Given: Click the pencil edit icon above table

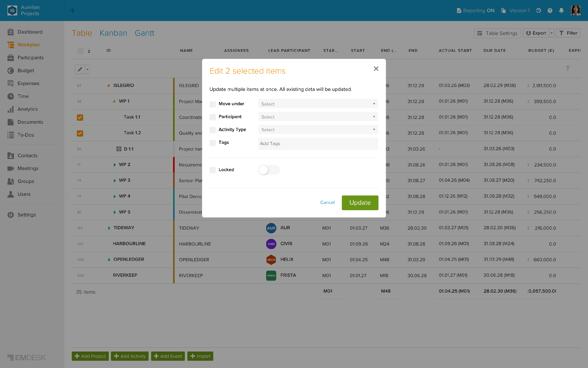Looking at the screenshot, I should click(x=80, y=69).
